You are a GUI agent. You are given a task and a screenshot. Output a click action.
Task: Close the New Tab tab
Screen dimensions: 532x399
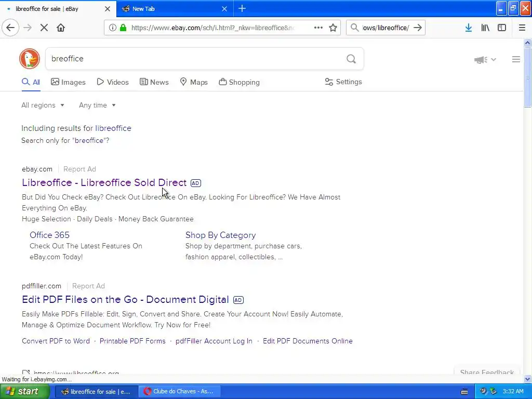[224, 9]
